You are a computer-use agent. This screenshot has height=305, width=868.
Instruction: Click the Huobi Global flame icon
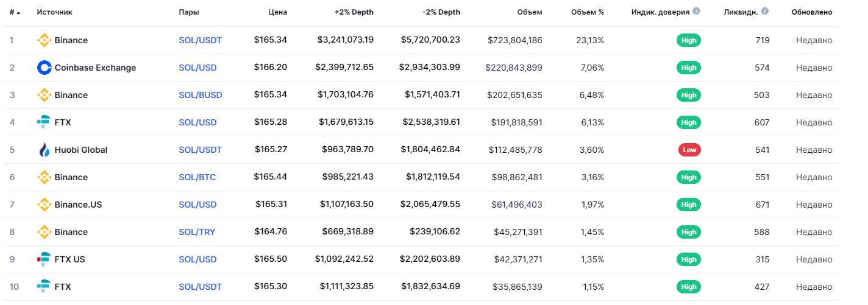point(44,150)
